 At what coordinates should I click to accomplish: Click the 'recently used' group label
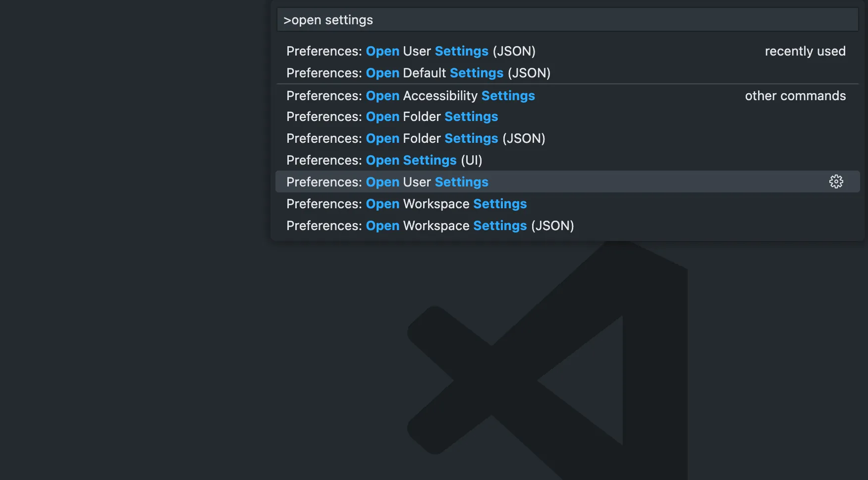pos(805,51)
